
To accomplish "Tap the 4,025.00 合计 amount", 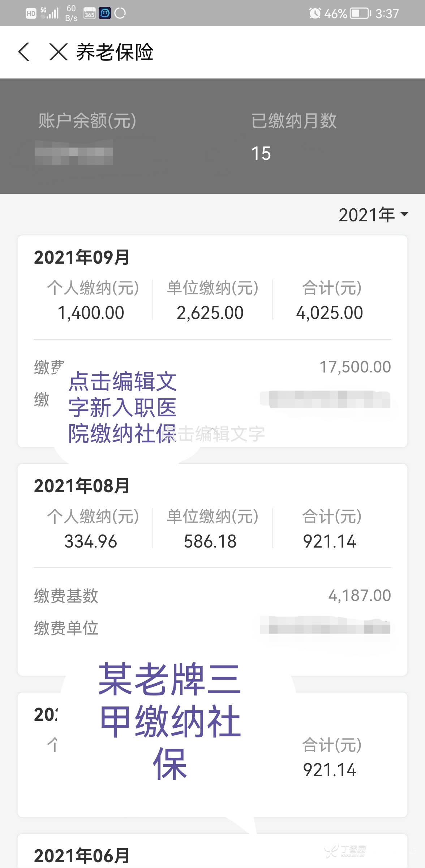I will click(329, 313).
